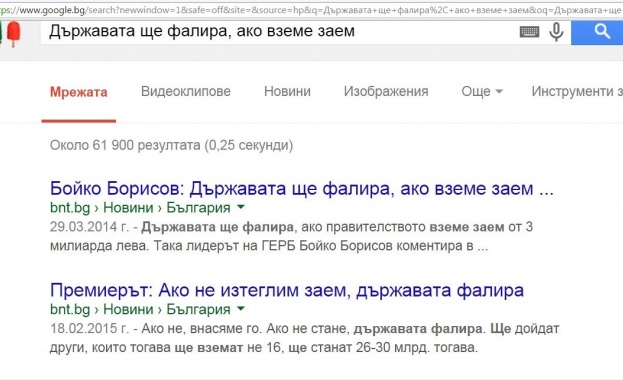Select the browser address bar URL
This screenshot has height=380, width=623.
(x=312, y=10)
